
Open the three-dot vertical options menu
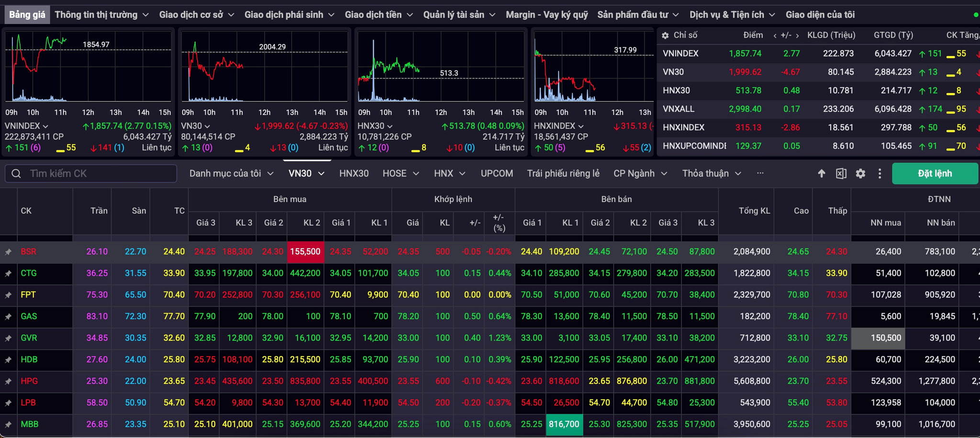[x=880, y=173]
